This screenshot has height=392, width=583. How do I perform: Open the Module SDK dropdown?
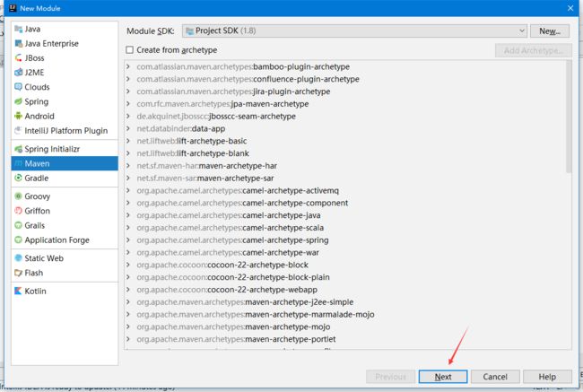[x=354, y=30]
